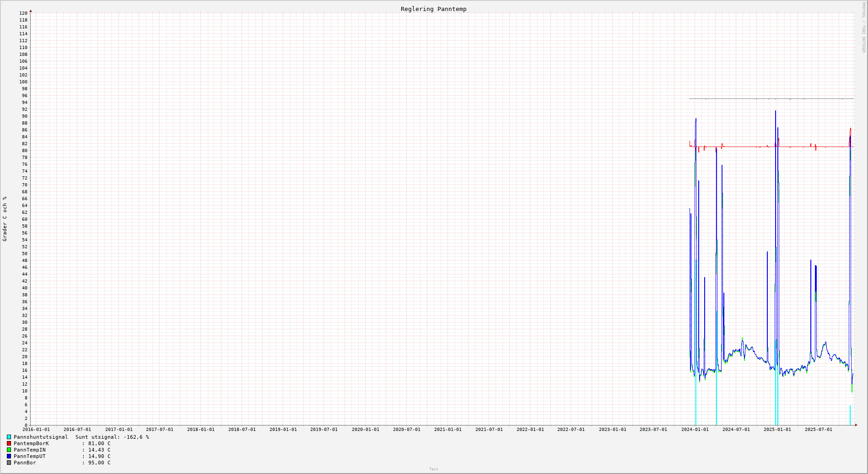Click the 120 value on the y-axis

pos(23,13)
